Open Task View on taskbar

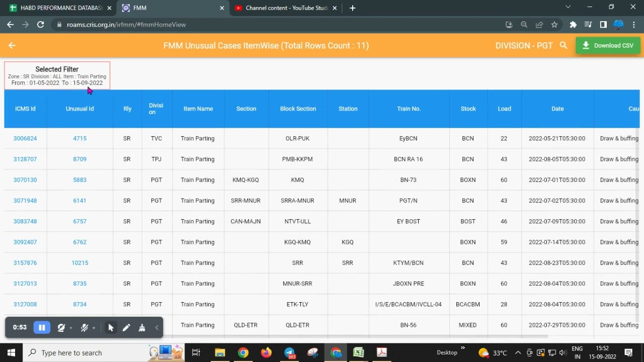(x=196, y=352)
